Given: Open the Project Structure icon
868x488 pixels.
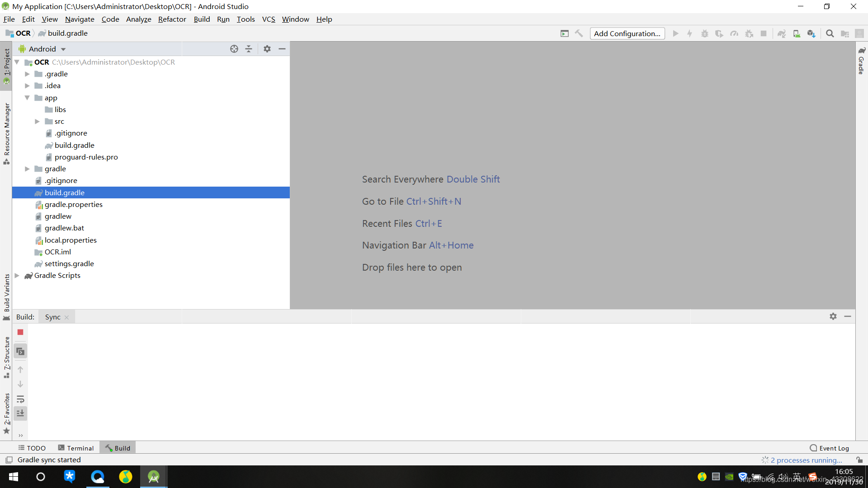Looking at the screenshot, I should point(845,33).
